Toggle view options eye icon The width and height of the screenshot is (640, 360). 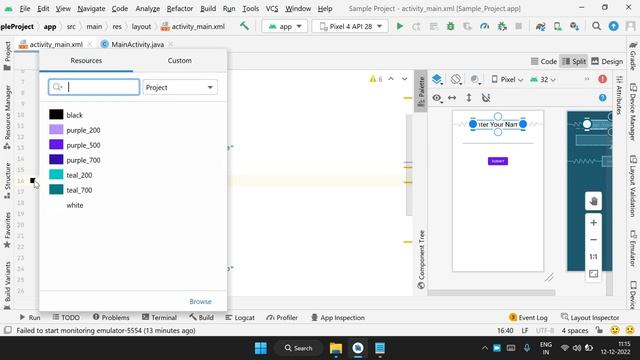pos(437,98)
